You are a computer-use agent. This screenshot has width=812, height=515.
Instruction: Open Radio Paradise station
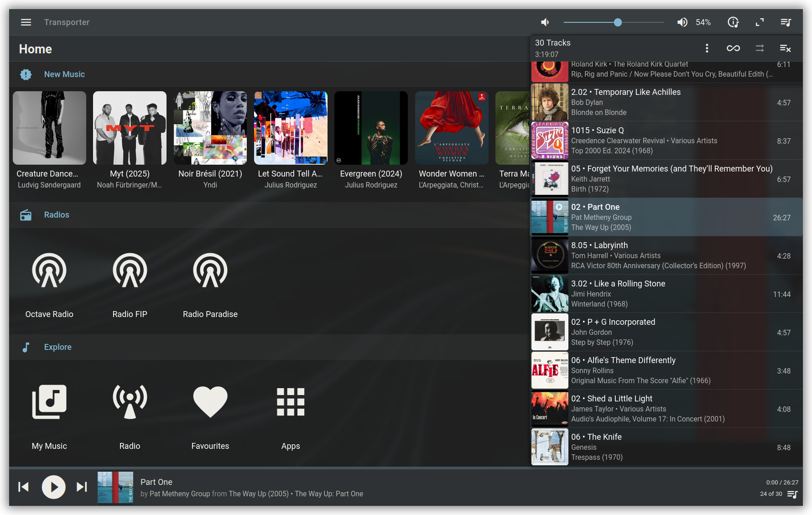pos(210,271)
